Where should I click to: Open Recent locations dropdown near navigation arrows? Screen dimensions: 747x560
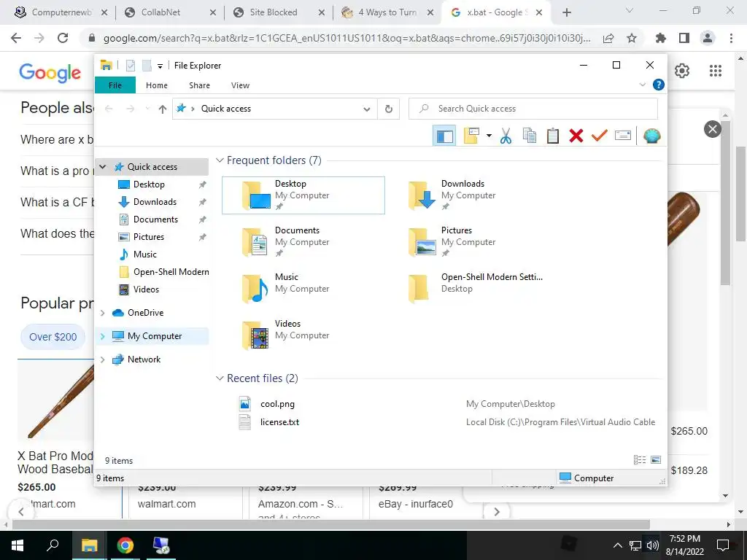(147, 109)
